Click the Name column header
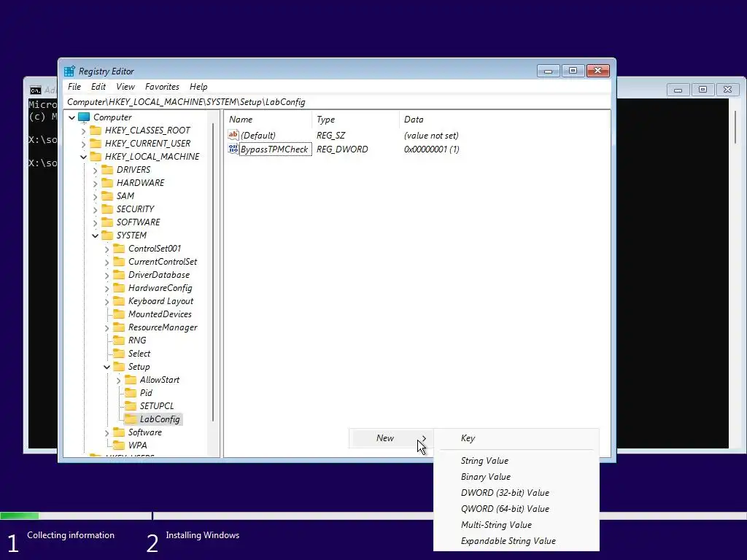Screen dimensions: 747x560 (x=268, y=120)
